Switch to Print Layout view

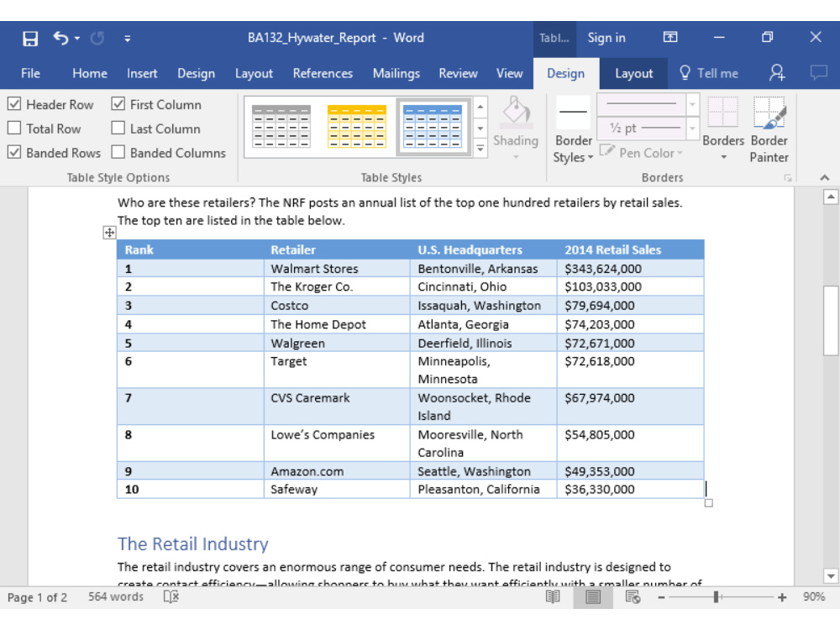[x=593, y=596]
